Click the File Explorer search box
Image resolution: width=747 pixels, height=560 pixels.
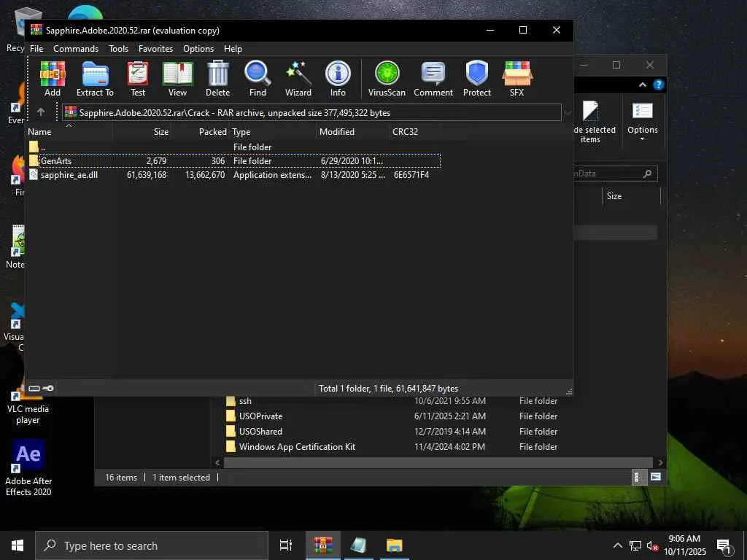click(x=615, y=174)
